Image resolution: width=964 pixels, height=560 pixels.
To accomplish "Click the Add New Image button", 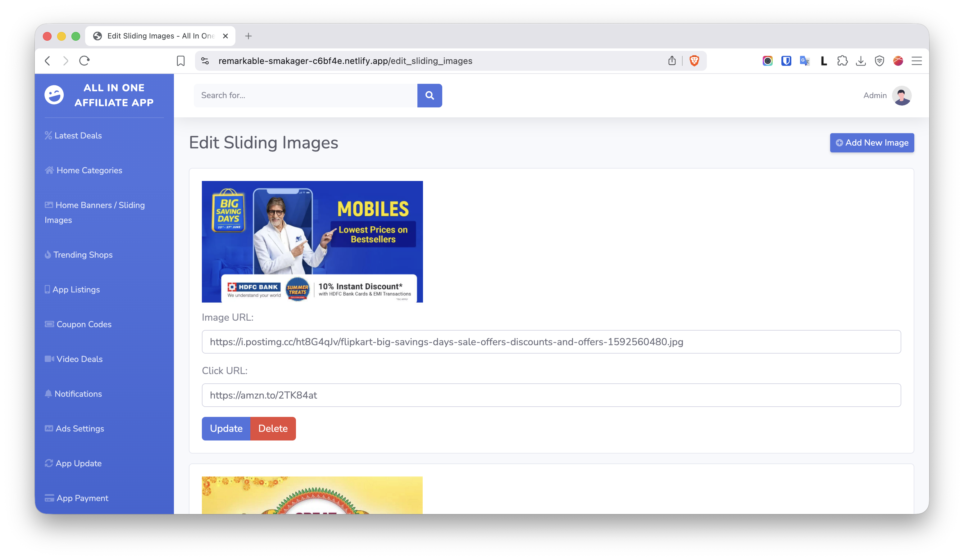I will tap(872, 142).
